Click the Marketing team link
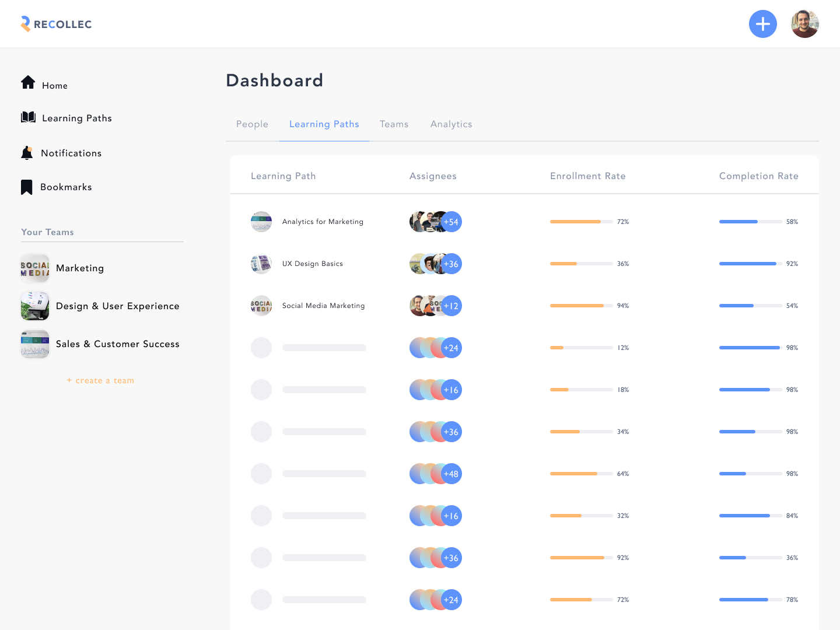 click(x=80, y=268)
